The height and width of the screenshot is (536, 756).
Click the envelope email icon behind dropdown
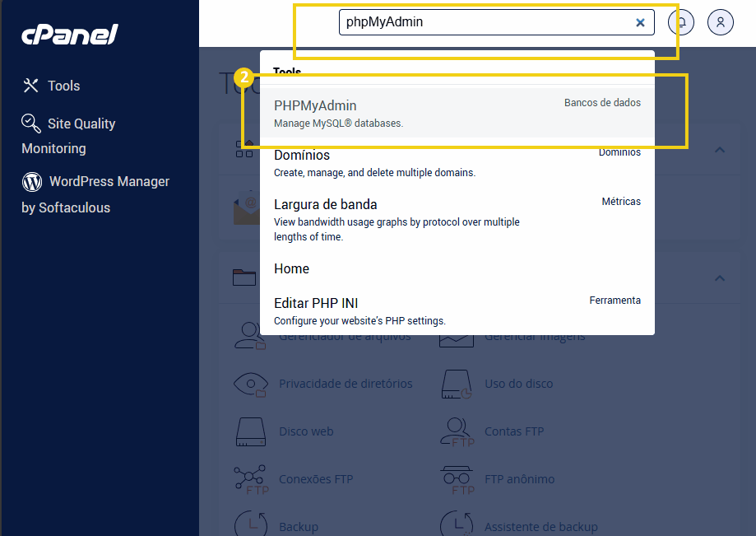click(246, 208)
